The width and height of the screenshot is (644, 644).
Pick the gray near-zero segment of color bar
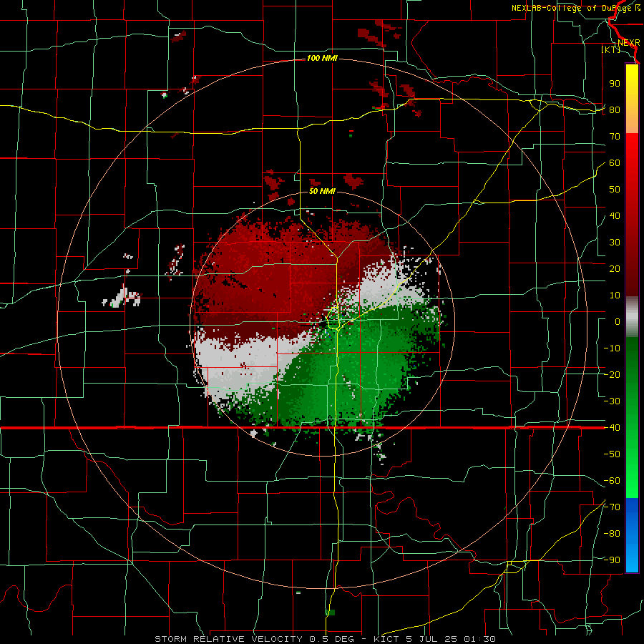point(632,317)
